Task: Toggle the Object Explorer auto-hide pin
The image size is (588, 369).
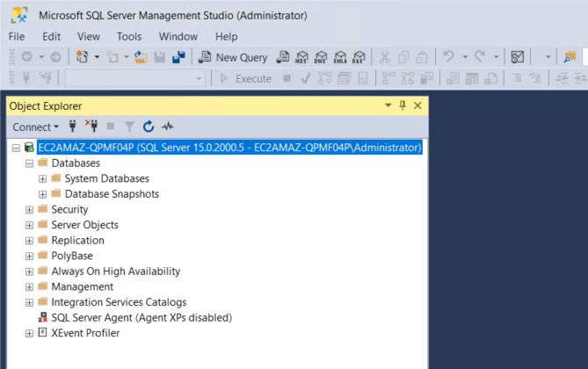Action: coord(403,105)
